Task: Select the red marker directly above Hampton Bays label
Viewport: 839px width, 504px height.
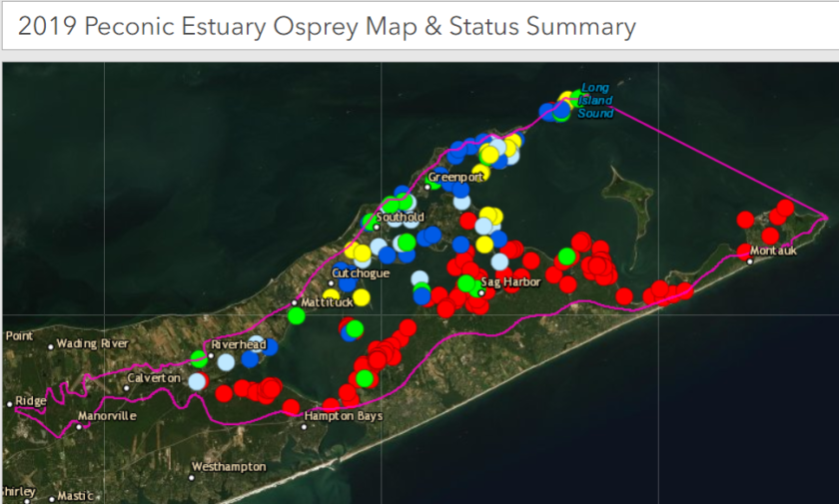Action: [x=331, y=406]
